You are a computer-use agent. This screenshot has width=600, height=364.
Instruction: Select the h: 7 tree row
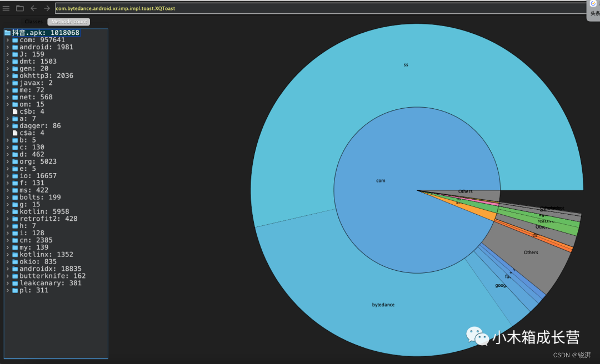tap(56, 226)
